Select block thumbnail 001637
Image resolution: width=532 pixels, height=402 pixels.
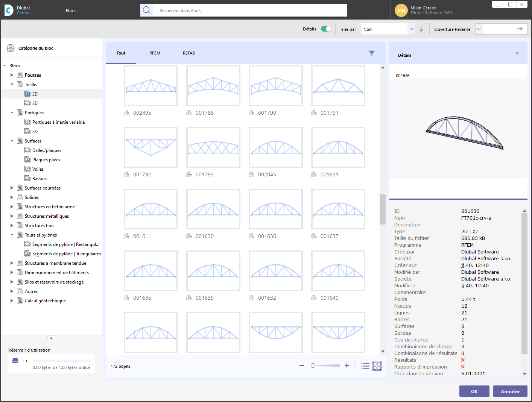pyautogui.click(x=338, y=209)
